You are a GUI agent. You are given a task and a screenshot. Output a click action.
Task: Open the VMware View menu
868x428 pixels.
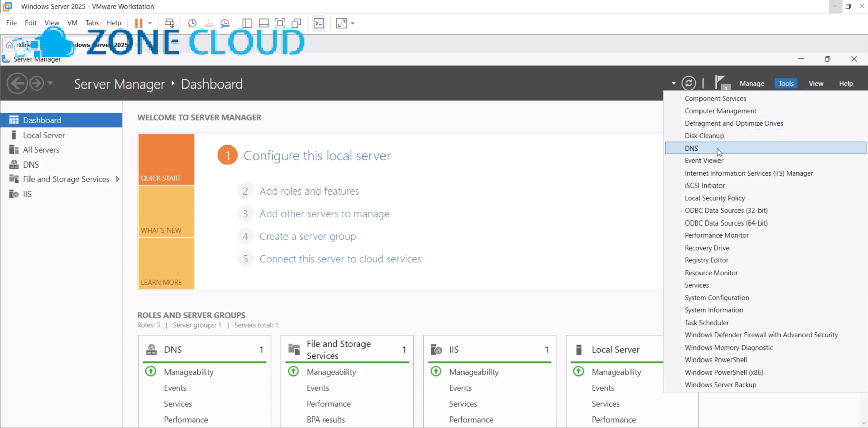tap(52, 23)
